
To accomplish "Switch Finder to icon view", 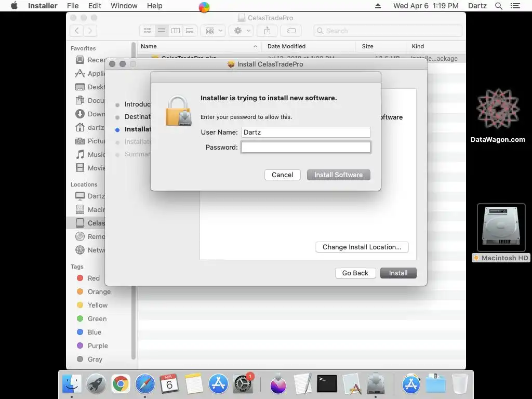I will 147,31.
